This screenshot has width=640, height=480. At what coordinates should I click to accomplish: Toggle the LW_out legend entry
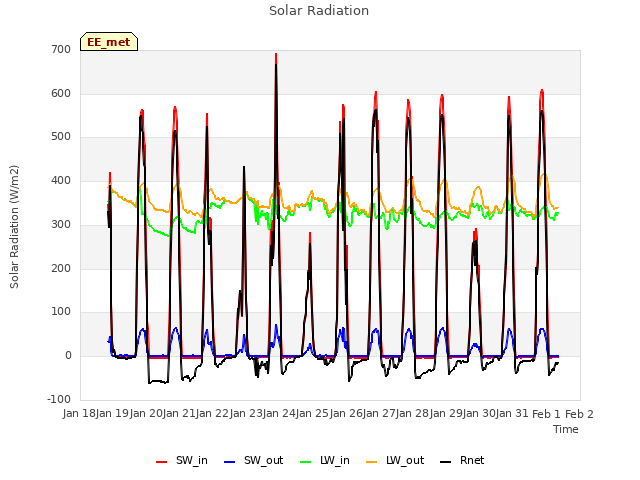point(395,460)
